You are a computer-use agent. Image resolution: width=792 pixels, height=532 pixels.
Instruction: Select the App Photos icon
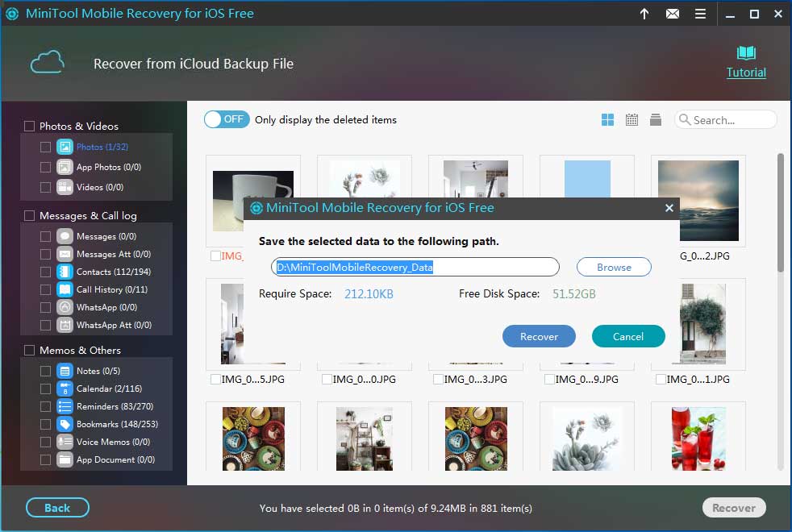point(65,167)
